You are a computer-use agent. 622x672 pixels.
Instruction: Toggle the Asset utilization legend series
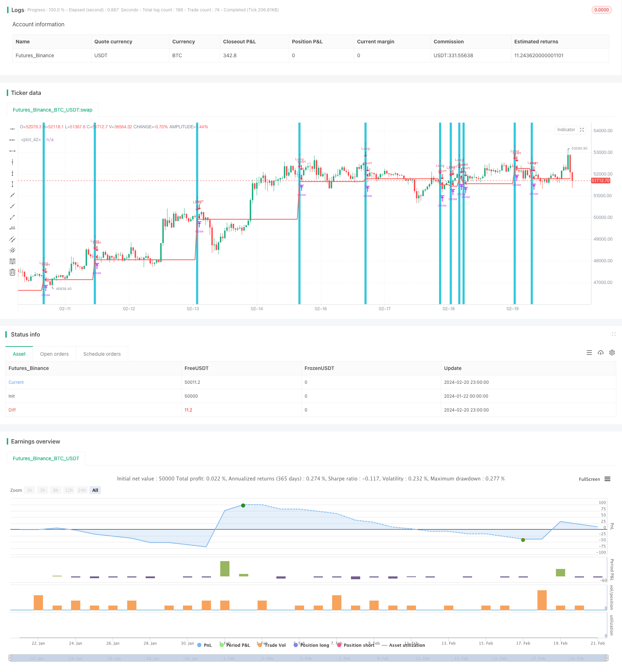point(403,645)
